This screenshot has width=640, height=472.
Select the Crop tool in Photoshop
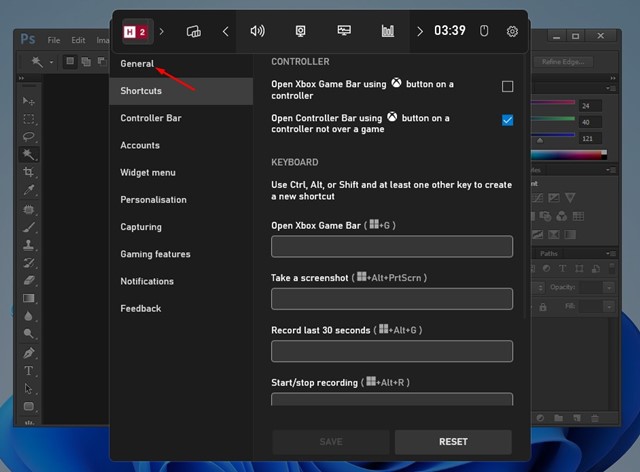29,172
